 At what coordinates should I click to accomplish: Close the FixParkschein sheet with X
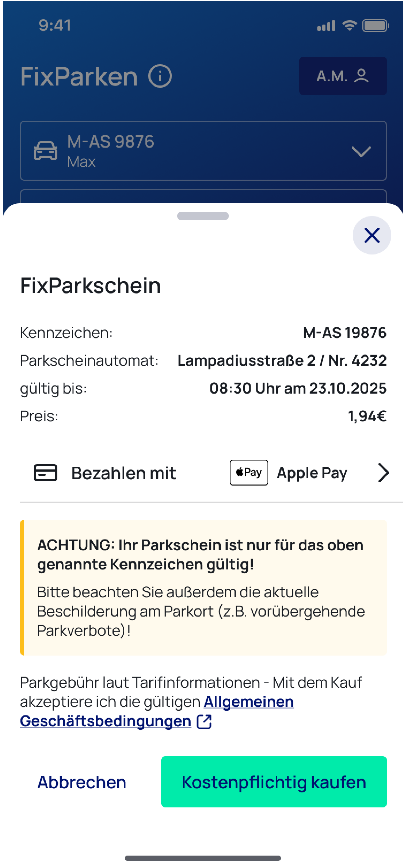click(372, 235)
